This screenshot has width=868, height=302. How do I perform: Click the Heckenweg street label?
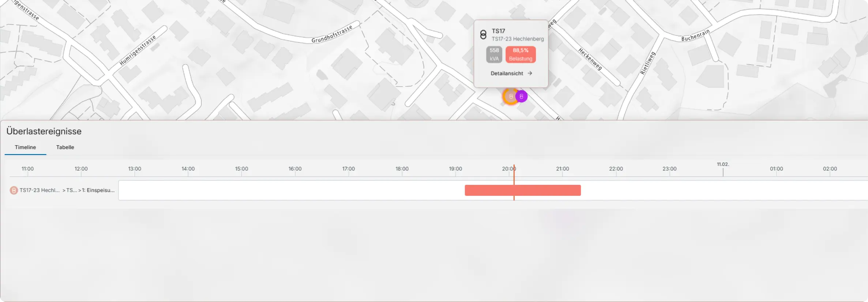pos(590,59)
